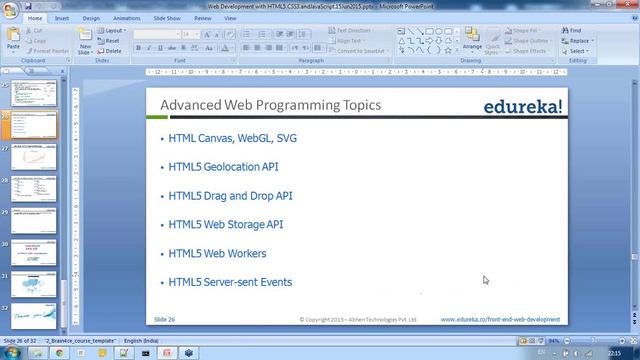Open the Shape Fill color menu
The width and height of the screenshot is (640, 360).
pos(522,31)
